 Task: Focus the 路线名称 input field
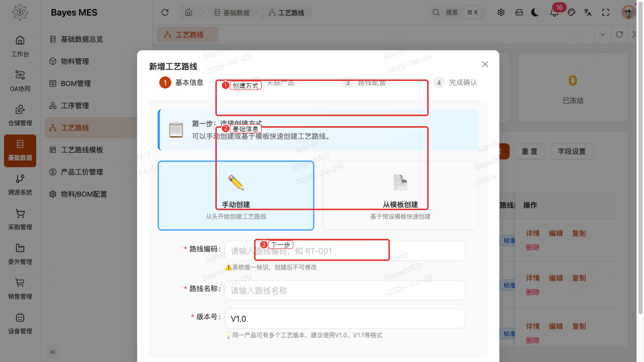tap(345, 291)
